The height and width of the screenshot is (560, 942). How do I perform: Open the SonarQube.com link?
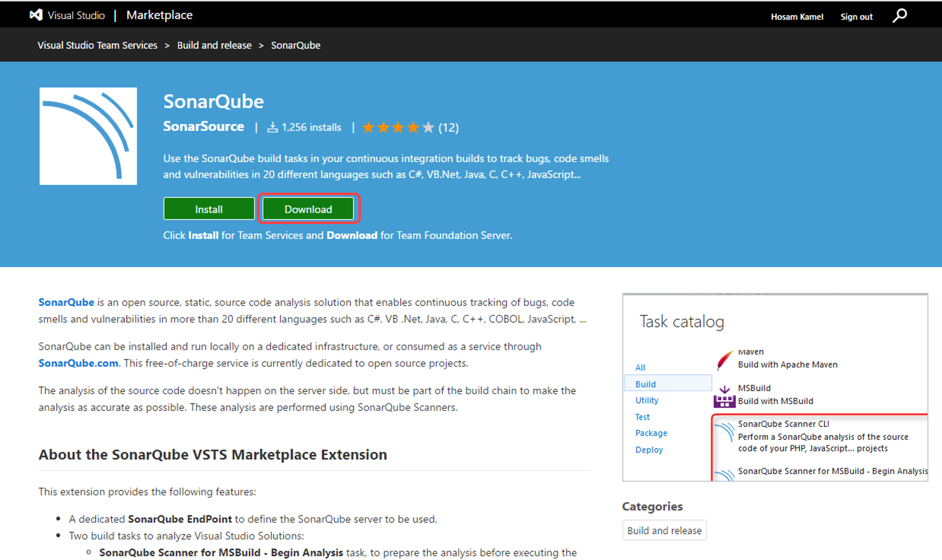click(x=78, y=363)
